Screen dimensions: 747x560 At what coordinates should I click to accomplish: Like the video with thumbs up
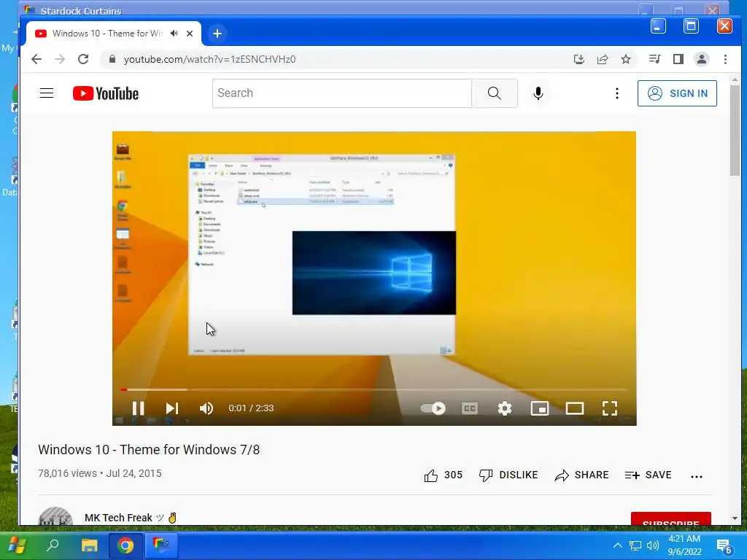tap(443, 475)
